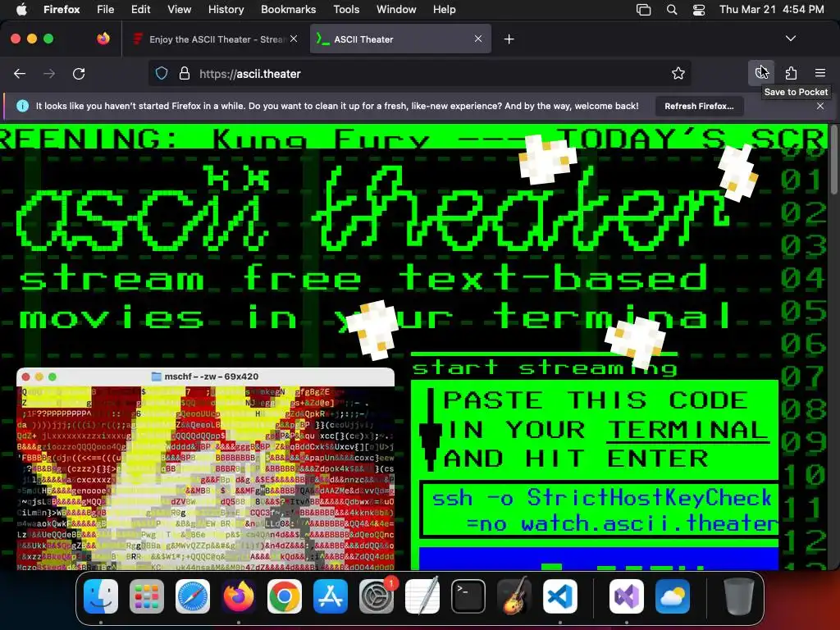Click the date and time clock
The width and height of the screenshot is (840, 630).
click(771, 9)
